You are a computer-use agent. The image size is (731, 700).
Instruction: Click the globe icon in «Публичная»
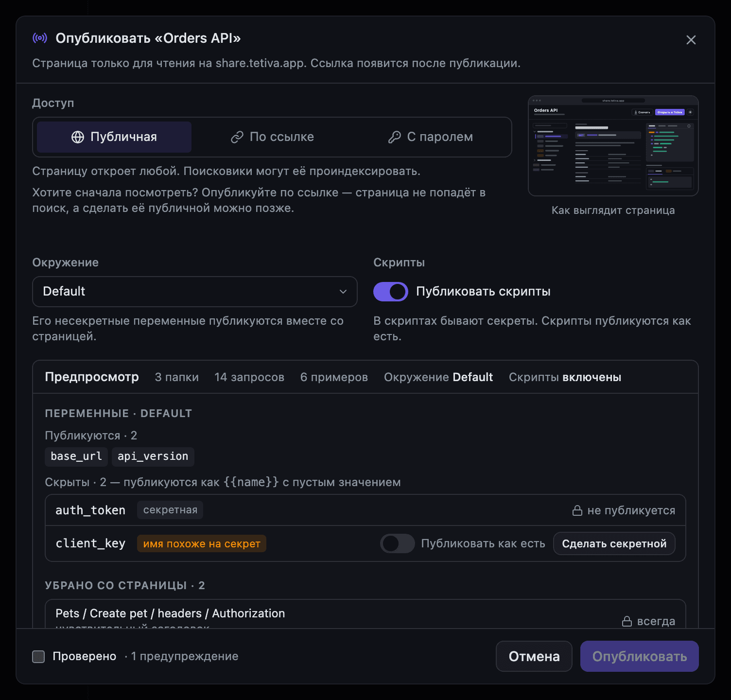(78, 137)
